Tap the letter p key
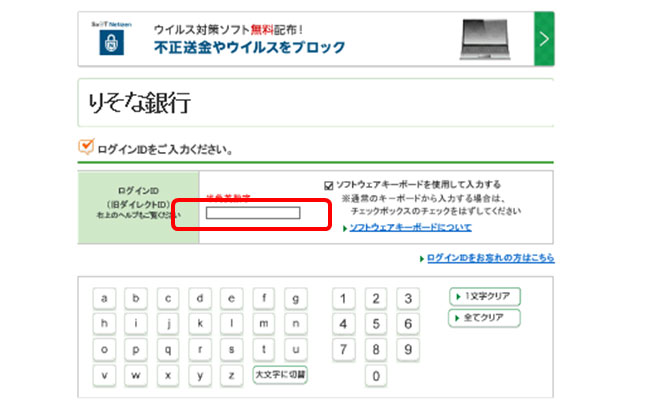The image size is (650, 416). click(x=136, y=350)
